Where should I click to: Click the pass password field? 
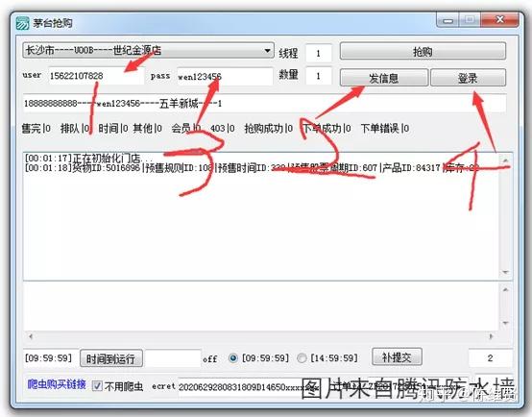tap(225, 77)
